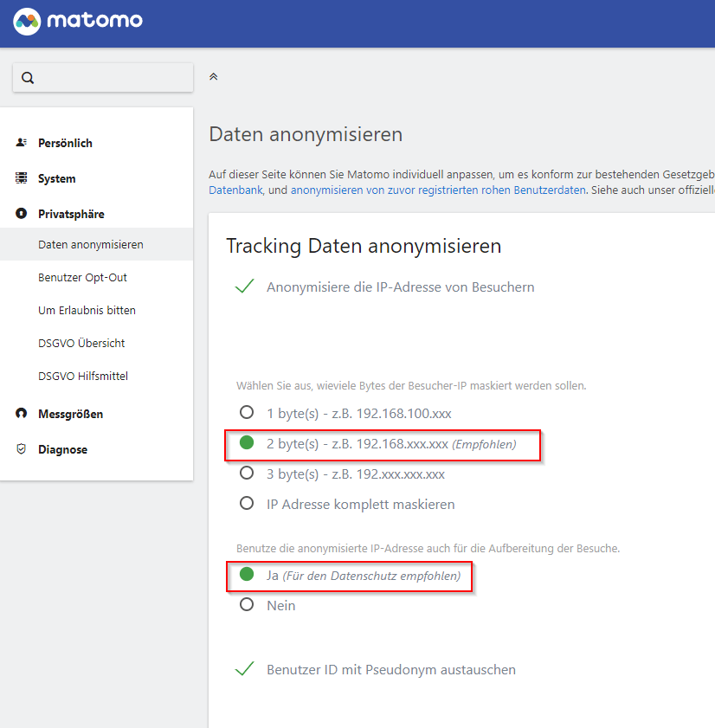715x728 pixels.
Task: Click the Messgrößen icon in sidebar
Action: coord(22,414)
